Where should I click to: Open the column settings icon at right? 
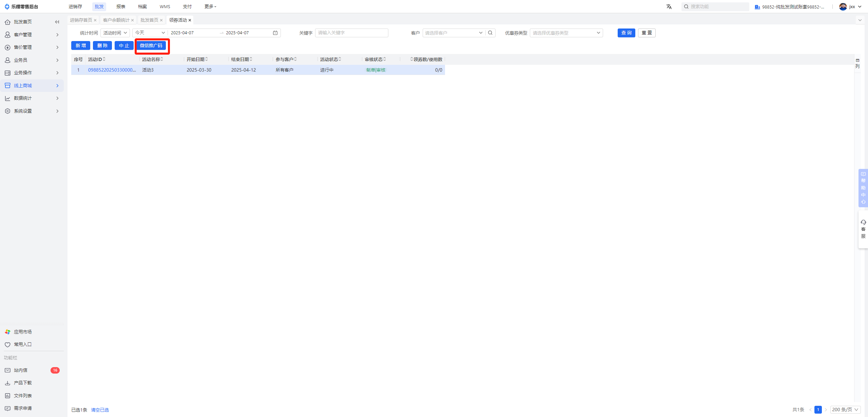point(857,63)
